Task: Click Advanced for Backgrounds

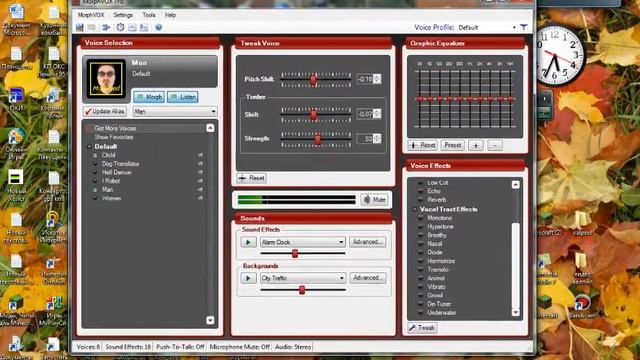Action: pyautogui.click(x=367, y=278)
